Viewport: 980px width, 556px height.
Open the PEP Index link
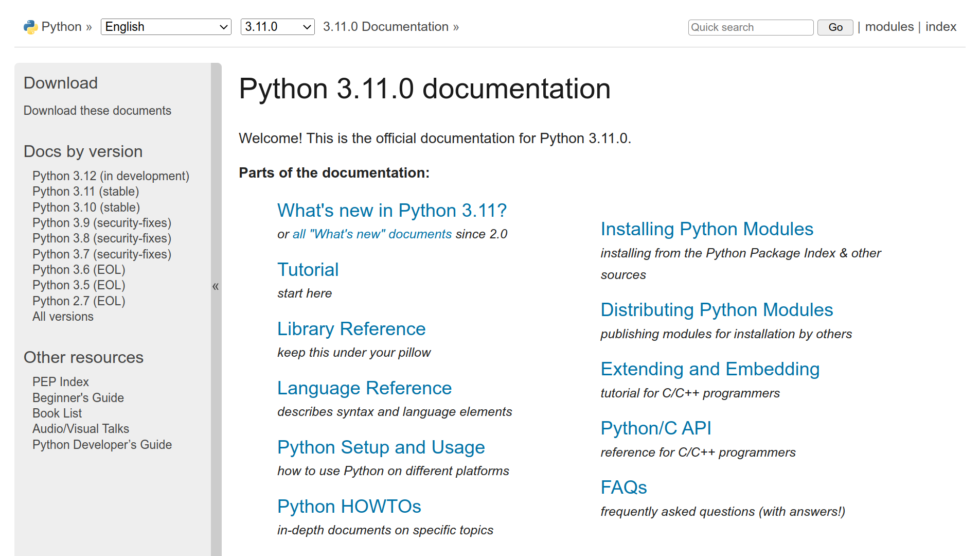pyautogui.click(x=61, y=382)
